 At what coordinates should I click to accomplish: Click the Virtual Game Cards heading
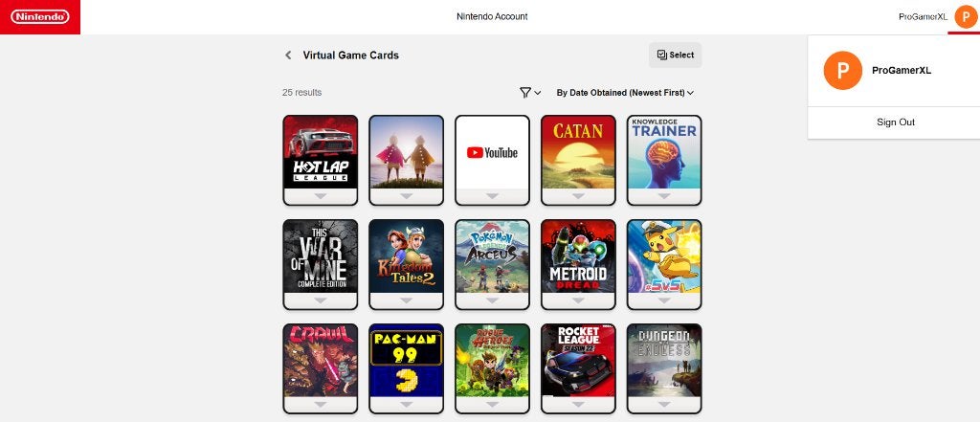pyautogui.click(x=350, y=55)
